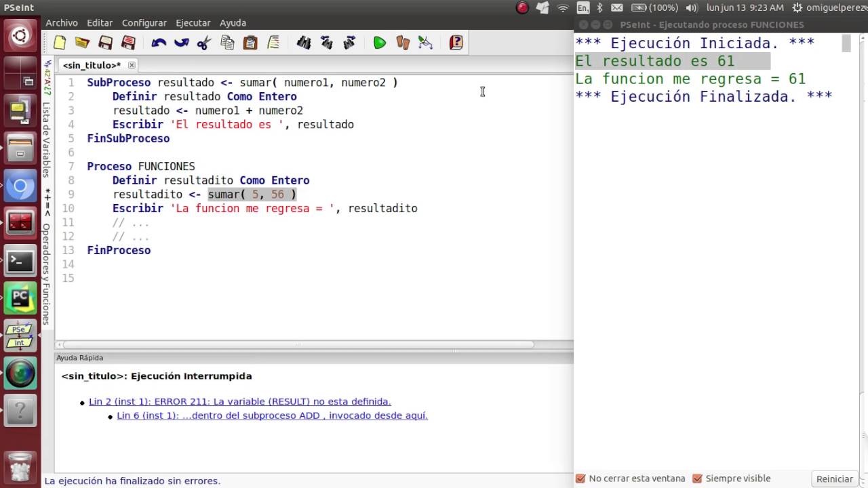Open Chromium browser in launcher
Viewport: 868px width, 488px height.
[20, 186]
